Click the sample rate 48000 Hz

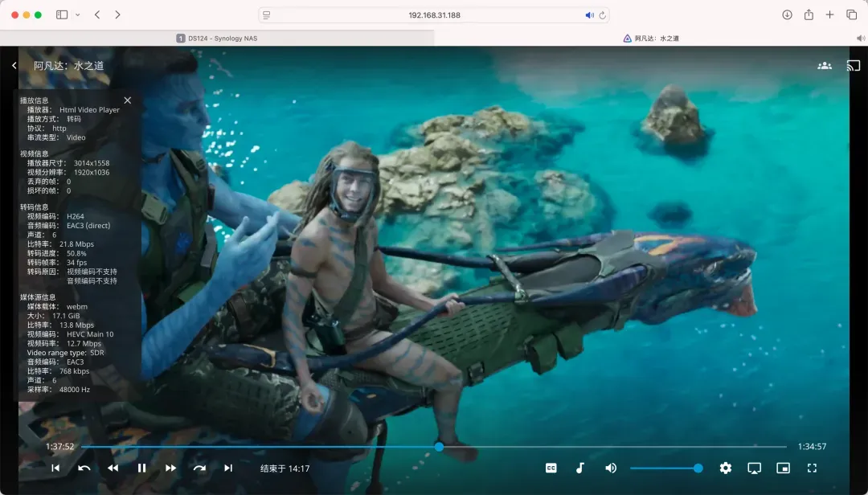coord(75,389)
